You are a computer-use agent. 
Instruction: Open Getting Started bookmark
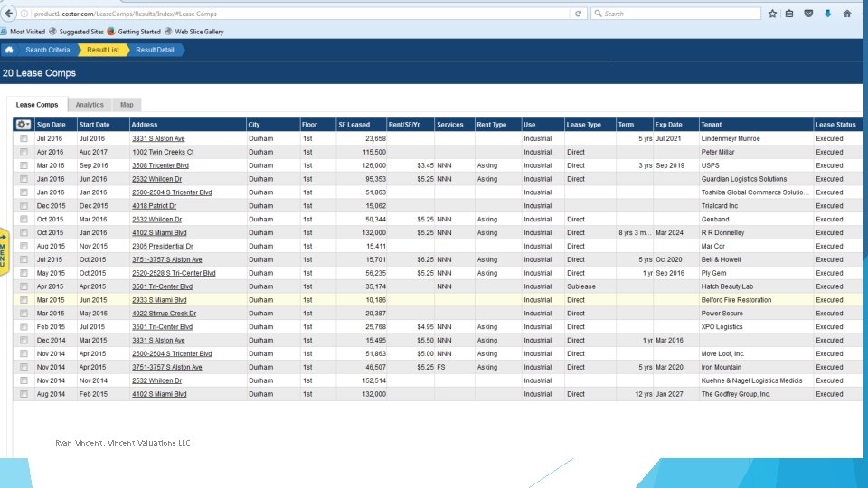pos(134,32)
